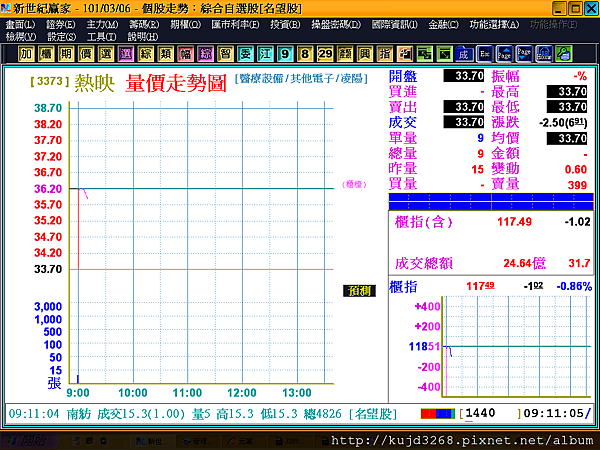Click the 期 toolbar icon
The image size is (600, 450).
click(x=66, y=54)
